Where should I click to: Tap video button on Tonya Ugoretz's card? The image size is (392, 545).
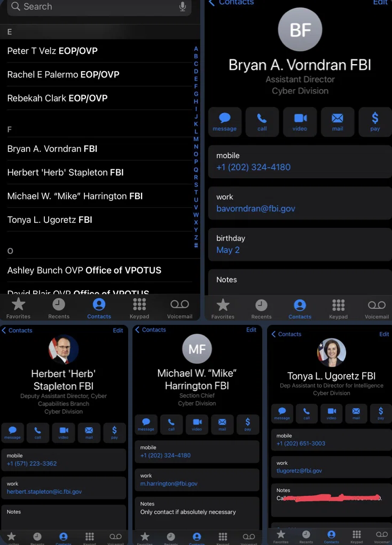tap(332, 413)
